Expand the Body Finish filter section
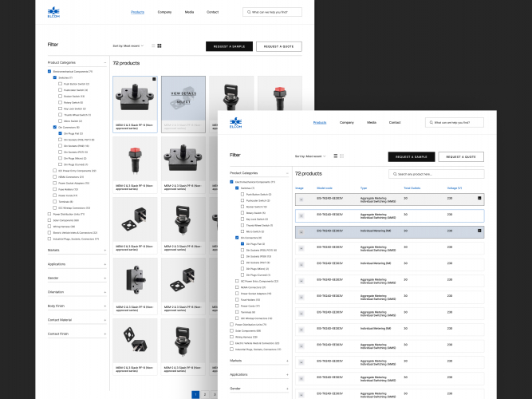This screenshot has height=399, width=532. [104, 306]
